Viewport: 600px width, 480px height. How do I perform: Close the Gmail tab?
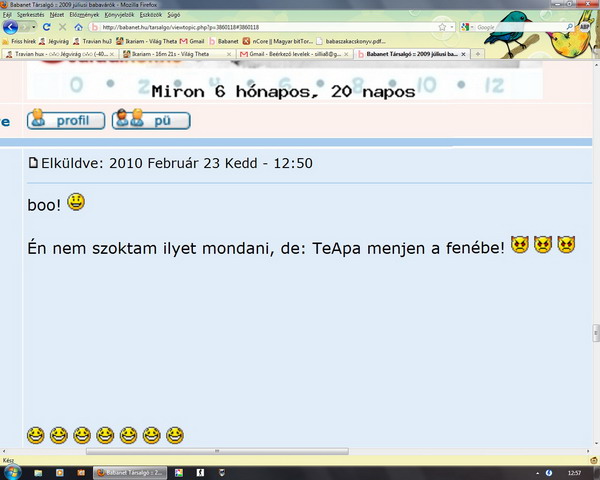[346, 54]
